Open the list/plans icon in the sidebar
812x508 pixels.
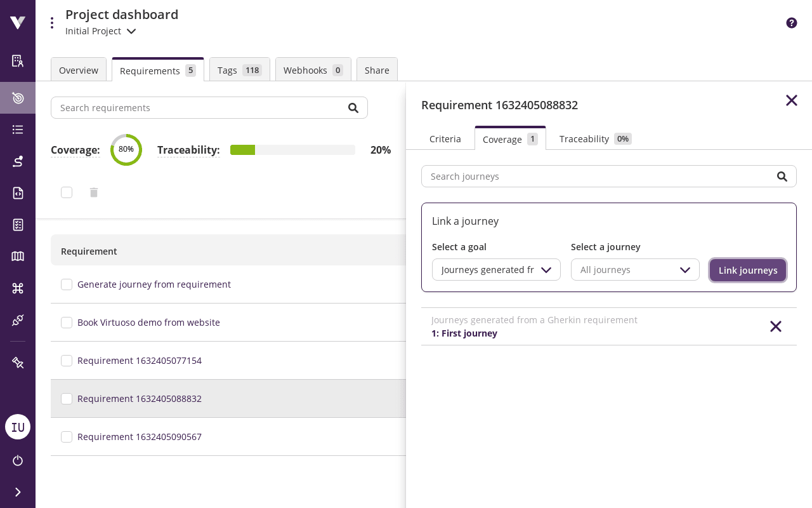pyautogui.click(x=17, y=130)
